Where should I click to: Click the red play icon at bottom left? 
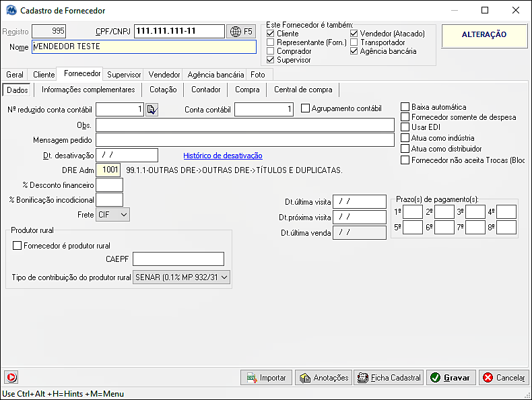pos(11,377)
